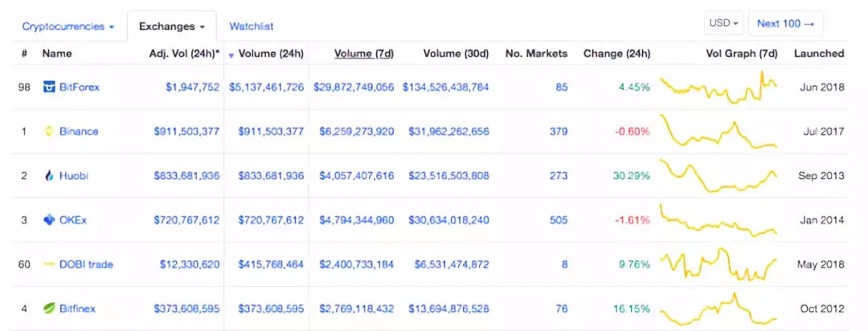Viewport: 868px width, 331px height.
Task: Switch to the Watchlist tab
Action: coord(251,27)
